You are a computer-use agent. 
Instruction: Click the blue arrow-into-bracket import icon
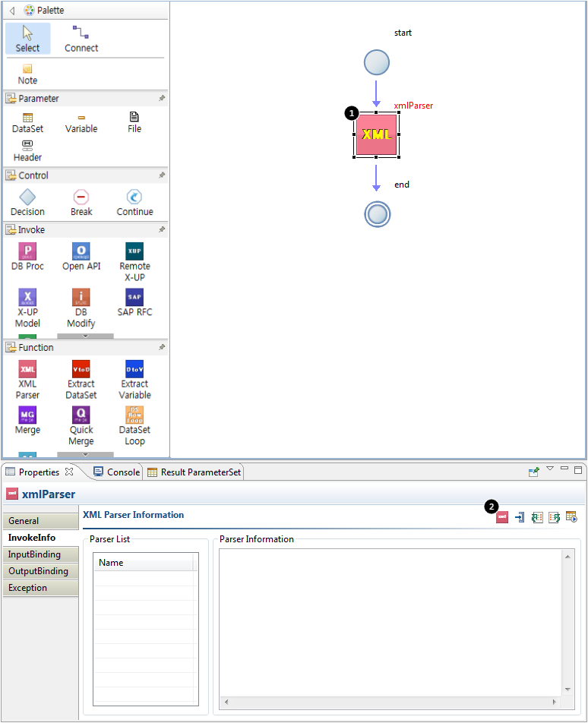click(520, 517)
